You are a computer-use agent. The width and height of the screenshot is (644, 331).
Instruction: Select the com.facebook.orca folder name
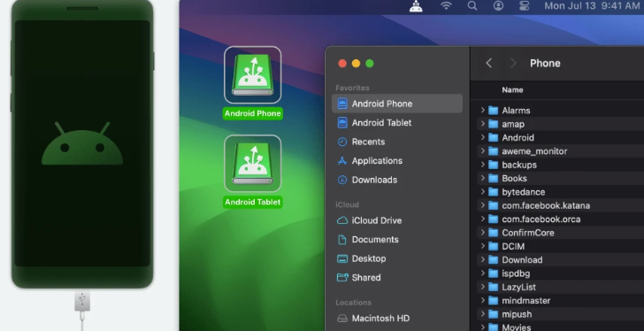(x=540, y=219)
